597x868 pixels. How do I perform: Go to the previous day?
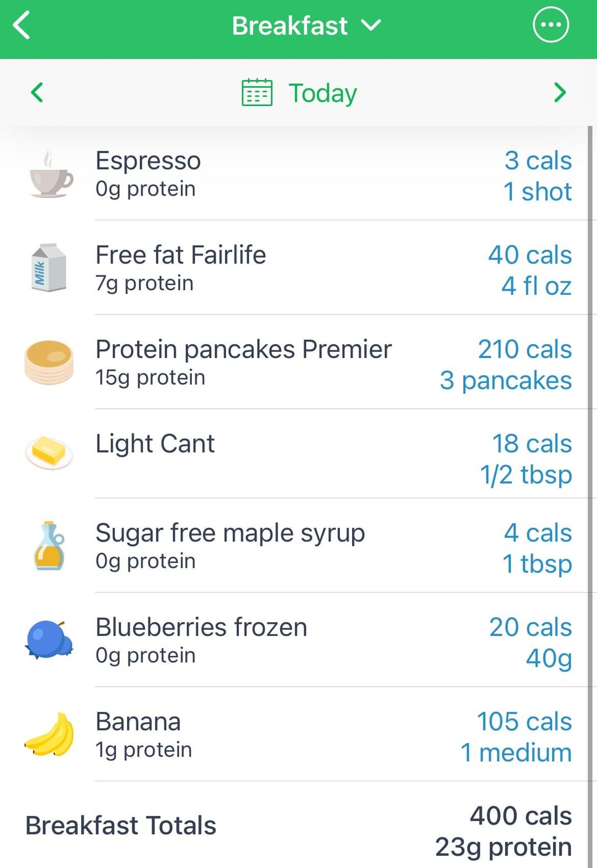pyautogui.click(x=37, y=92)
